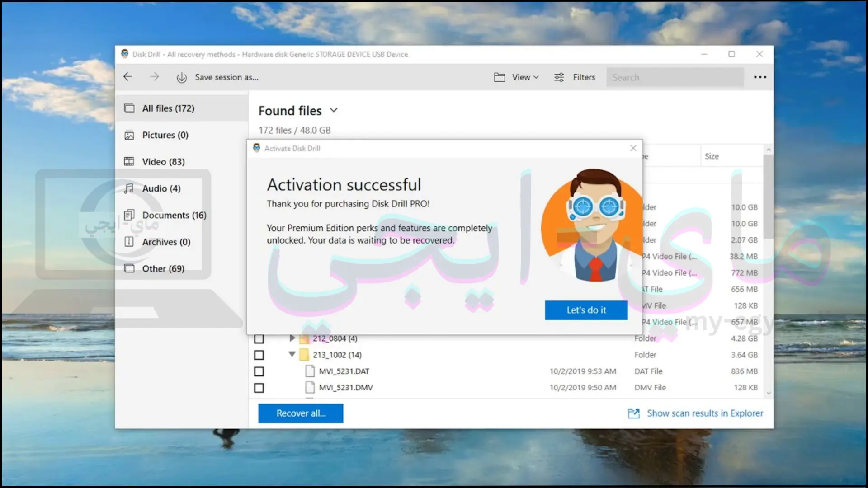Image resolution: width=868 pixels, height=488 pixels.
Task: Open the View dropdown menu
Action: 525,77
